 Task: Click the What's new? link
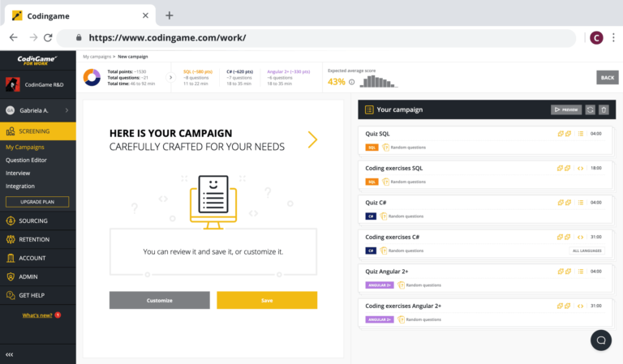pos(37,315)
